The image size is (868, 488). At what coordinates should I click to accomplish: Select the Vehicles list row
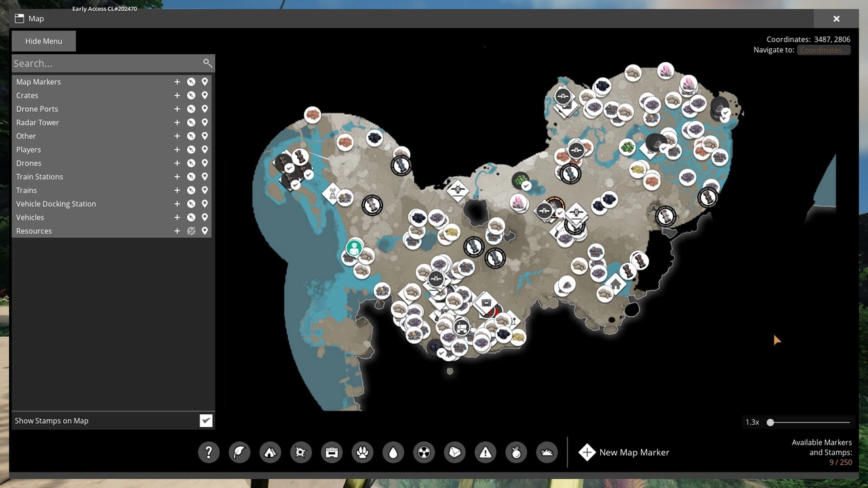[112, 218]
